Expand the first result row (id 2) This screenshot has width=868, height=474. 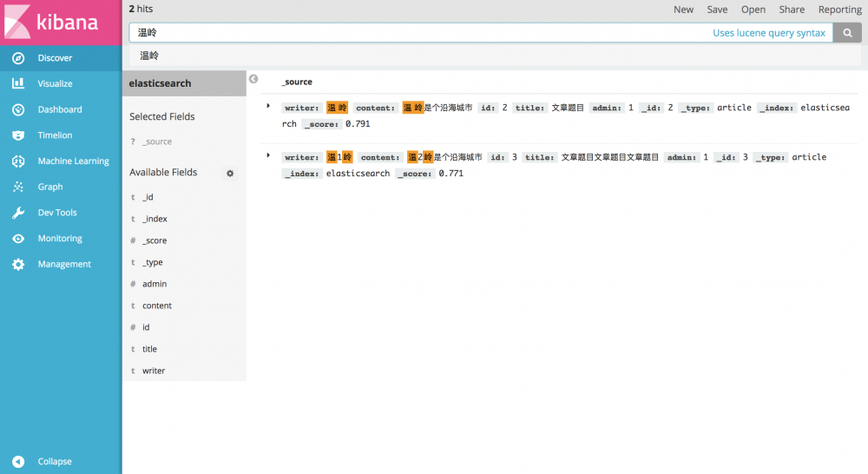[x=268, y=106]
